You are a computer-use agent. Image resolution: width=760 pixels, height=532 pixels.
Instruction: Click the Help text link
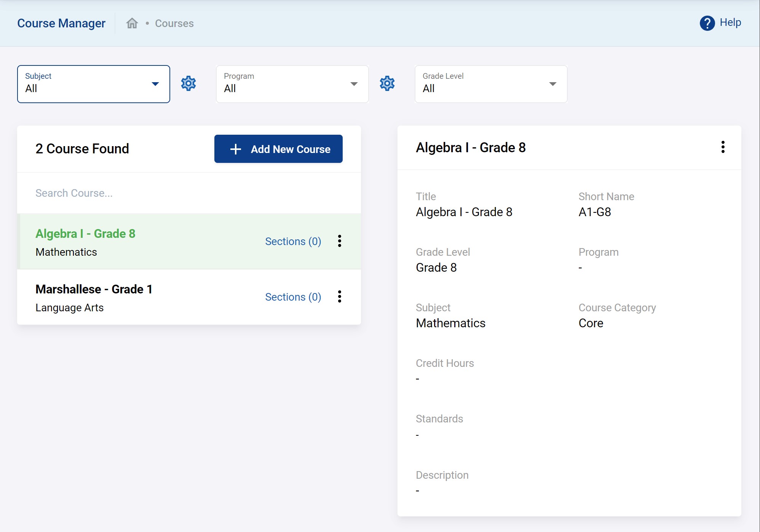coord(730,22)
